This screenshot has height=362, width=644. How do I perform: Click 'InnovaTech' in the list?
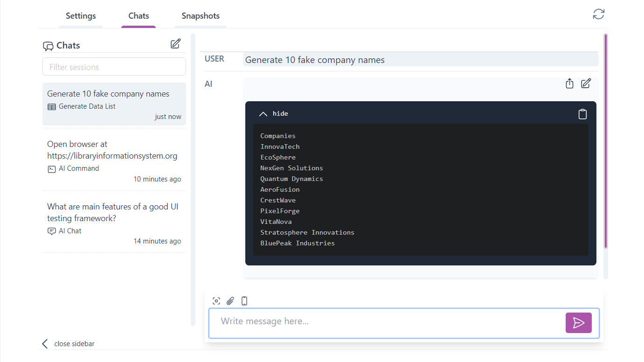[x=280, y=146]
